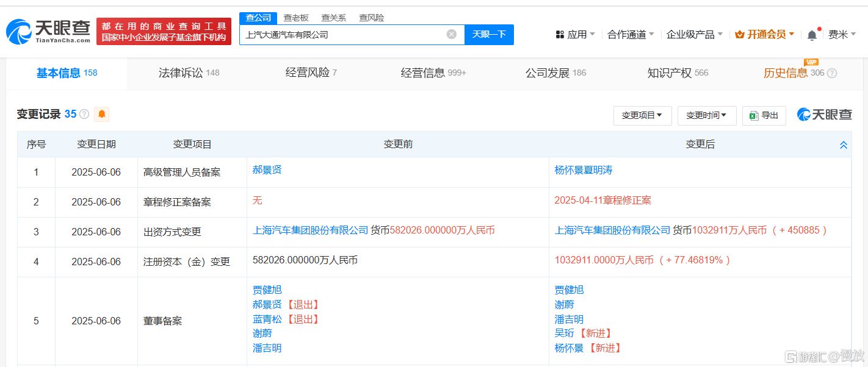Viewport: 868px width, 367px height.
Task: Open 潘吉明 link in 变更后 column
Action: pyautogui.click(x=569, y=319)
